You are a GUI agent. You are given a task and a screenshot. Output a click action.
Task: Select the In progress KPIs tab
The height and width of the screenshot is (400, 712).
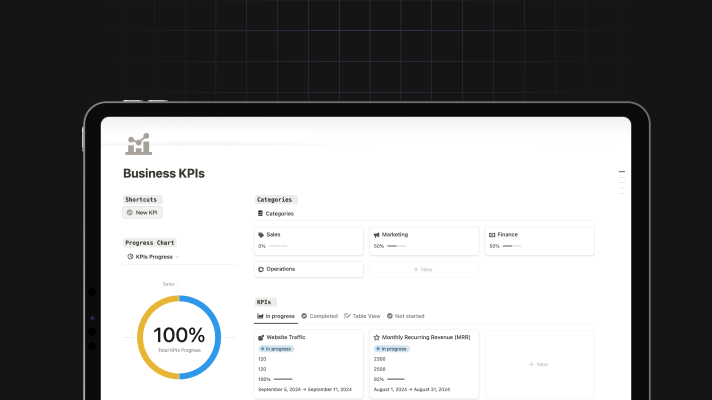pyautogui.click(x=277, y=316)
